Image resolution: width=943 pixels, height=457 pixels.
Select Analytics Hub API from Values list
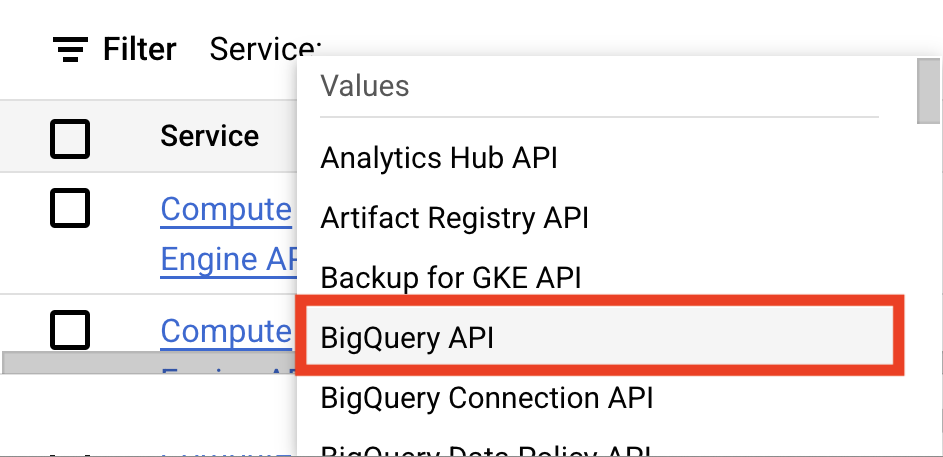coord(439,158)
